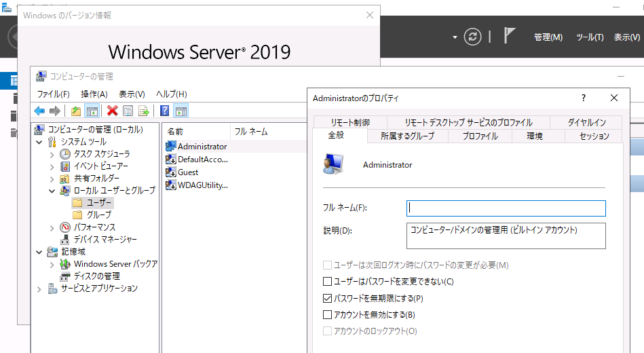Open Server Manager 管理(M) menu

(x=548, y=37)
